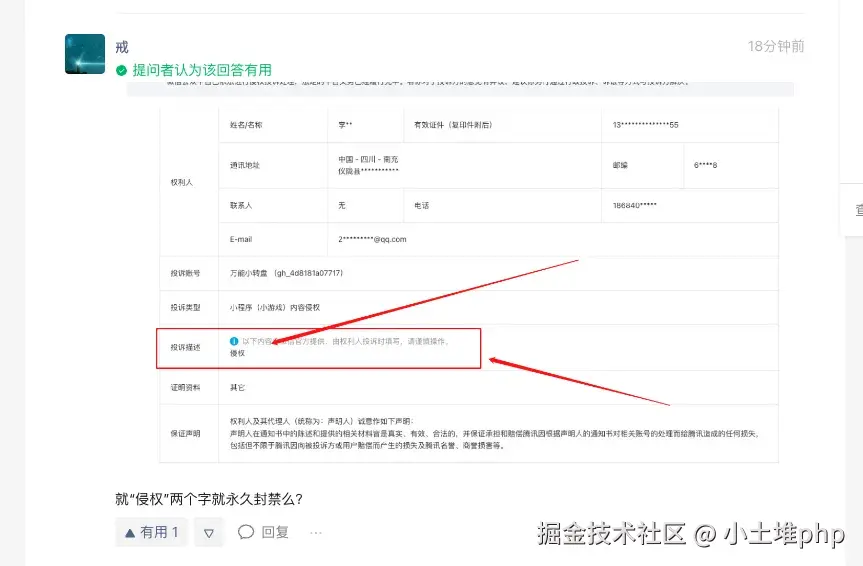This screenshot has height=566, width=863.
Task: Click the 保证声明 row label
Action: 185,433
